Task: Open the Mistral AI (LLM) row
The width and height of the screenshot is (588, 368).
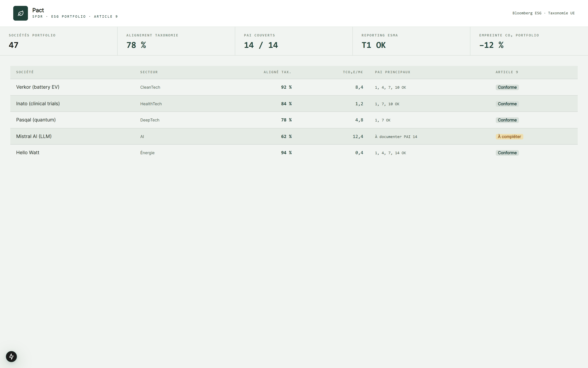Action: point(294,137)
